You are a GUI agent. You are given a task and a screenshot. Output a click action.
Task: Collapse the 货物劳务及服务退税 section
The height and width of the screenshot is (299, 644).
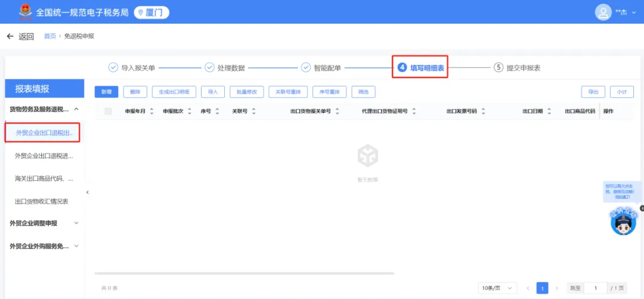click(76, 109)
